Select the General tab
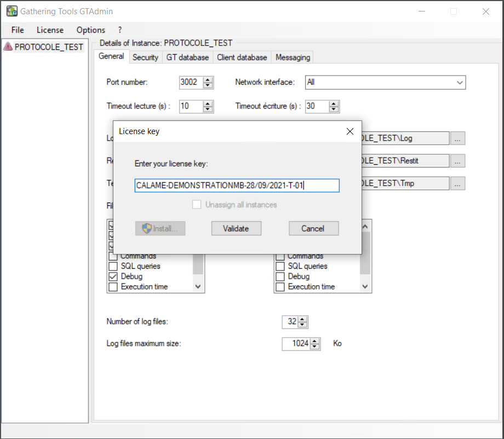This screenshot has height=439, width=504. click(111, 56)
